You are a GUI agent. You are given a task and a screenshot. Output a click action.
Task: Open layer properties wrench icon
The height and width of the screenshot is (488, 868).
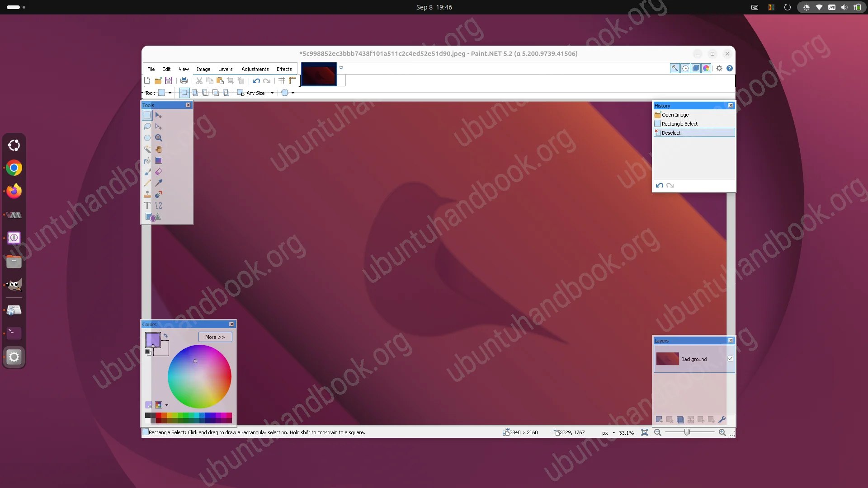[x=722, y=420]
